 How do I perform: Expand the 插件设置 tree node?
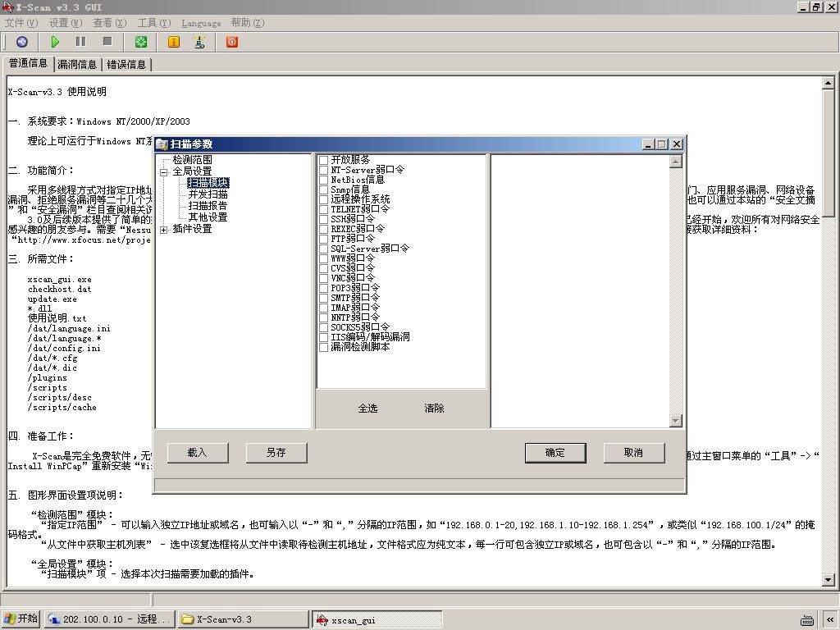163,230
